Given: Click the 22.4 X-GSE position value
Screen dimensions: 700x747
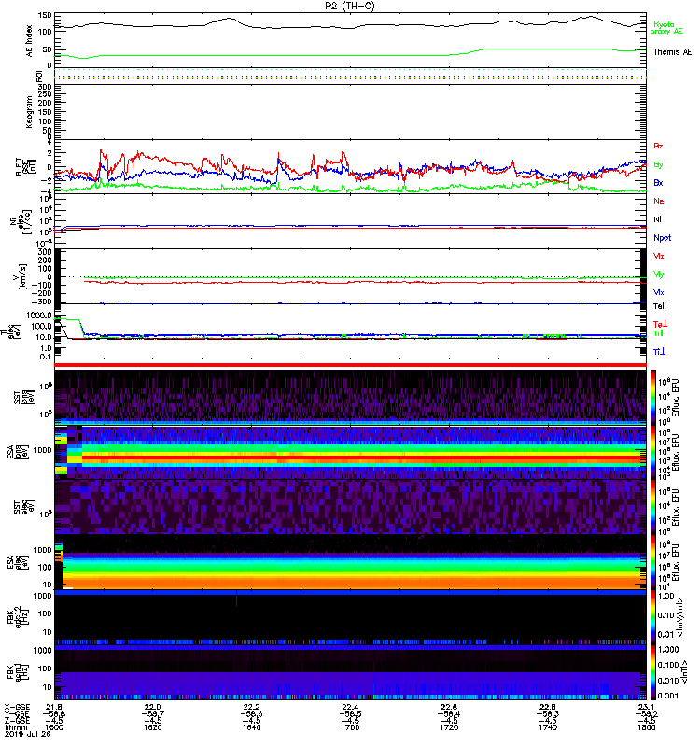Looking at the screenshot, I should tap(350, 707).
